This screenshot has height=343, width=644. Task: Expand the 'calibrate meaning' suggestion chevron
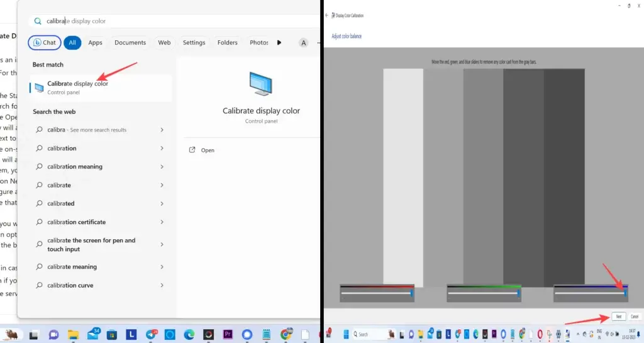click(162, 267)
